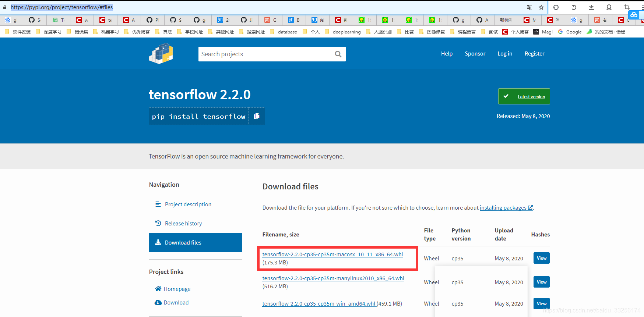Open the Homepage project link

click(177, 289)
